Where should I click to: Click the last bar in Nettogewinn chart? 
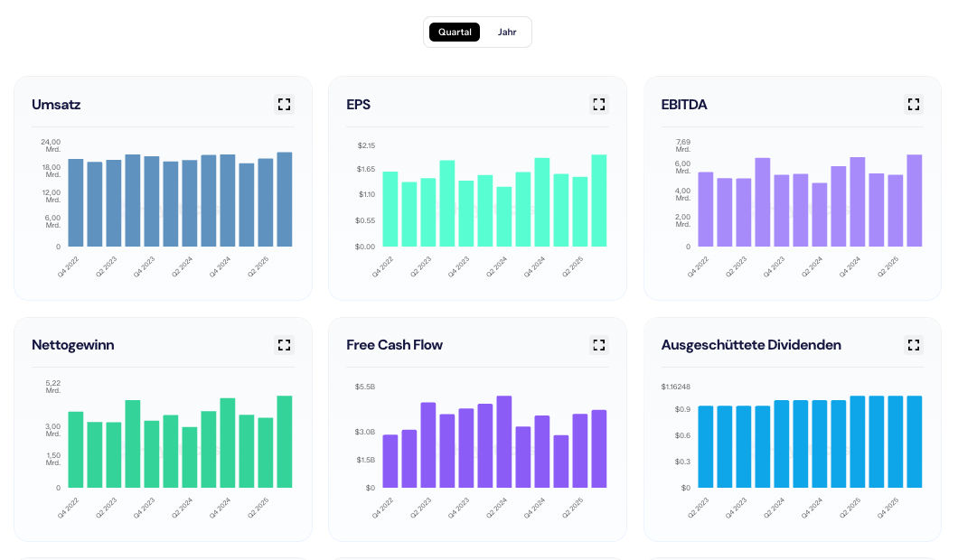[285, 443]
